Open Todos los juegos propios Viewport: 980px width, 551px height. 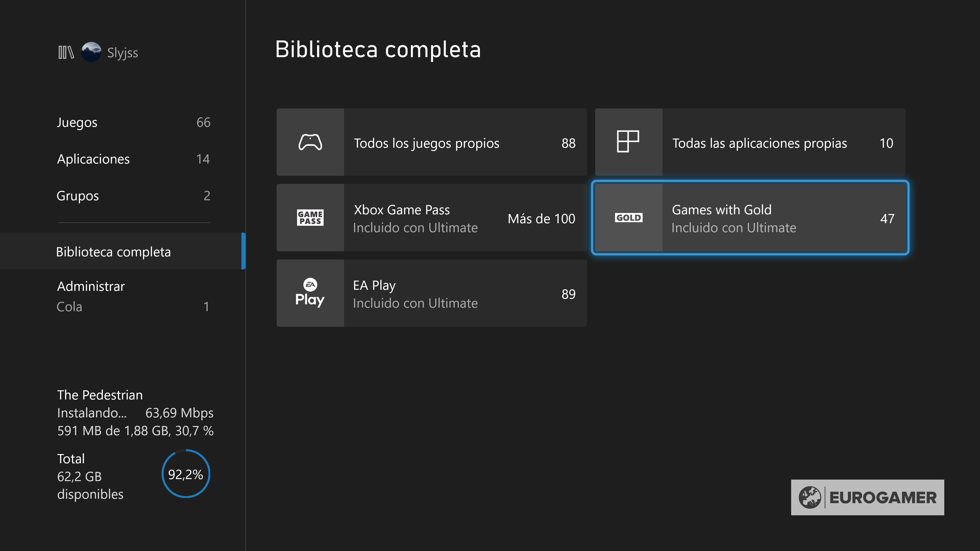(431, 142)
